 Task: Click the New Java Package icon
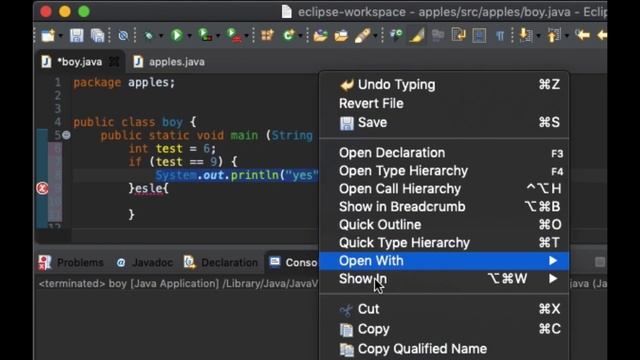[x=267, y=36]
